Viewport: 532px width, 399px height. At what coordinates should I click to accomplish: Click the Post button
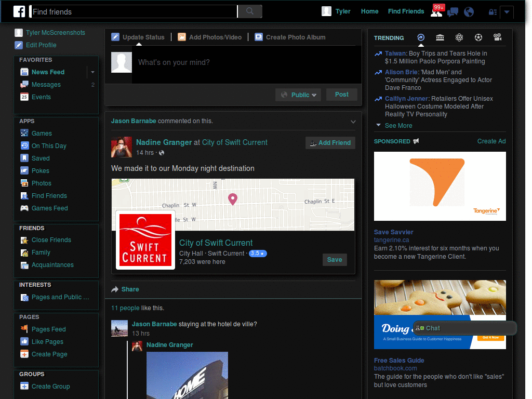342,95
